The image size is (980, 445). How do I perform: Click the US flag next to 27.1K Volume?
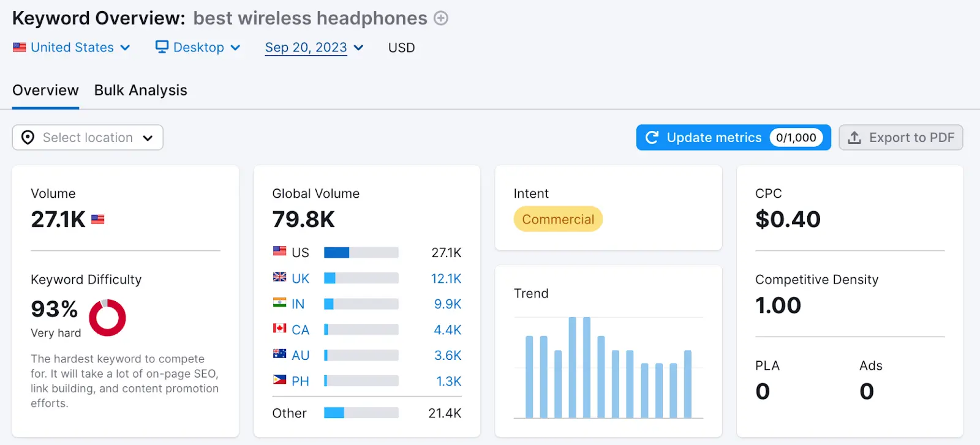[97, 219]
